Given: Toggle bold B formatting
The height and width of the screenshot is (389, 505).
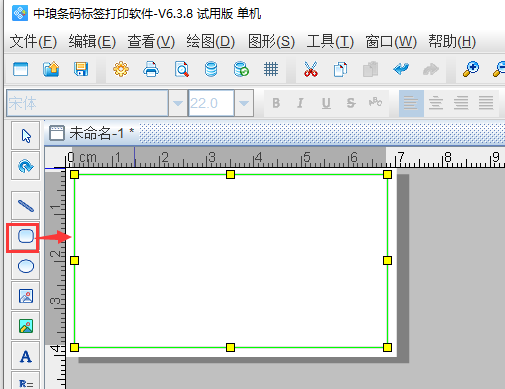Looking at the screenshot, I should click(x=276, y=103).
